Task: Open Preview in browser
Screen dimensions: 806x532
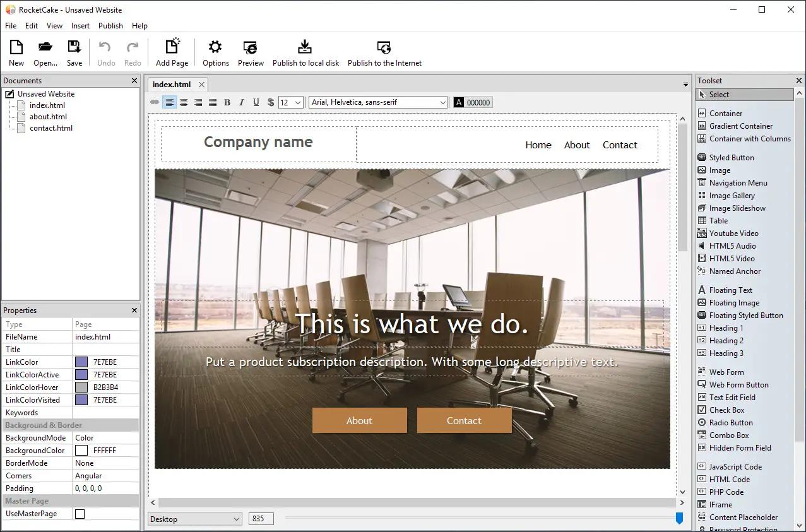Action: 251,52
